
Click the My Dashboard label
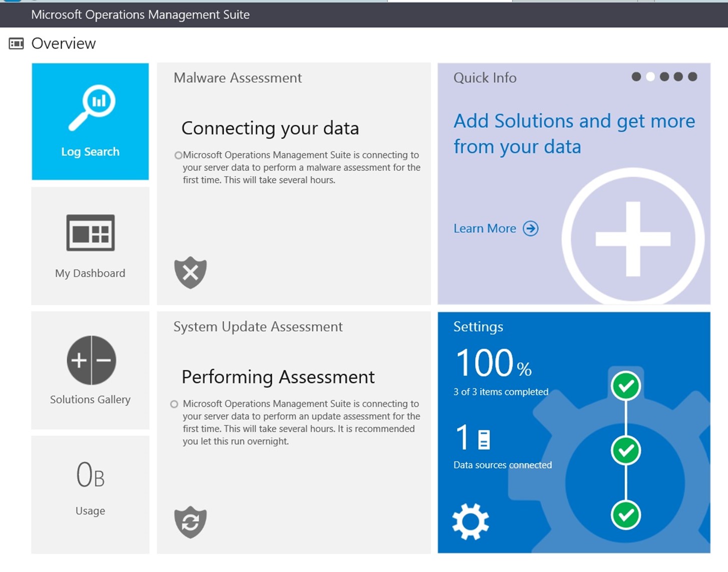pyautogui.click(x=91, y=273)
